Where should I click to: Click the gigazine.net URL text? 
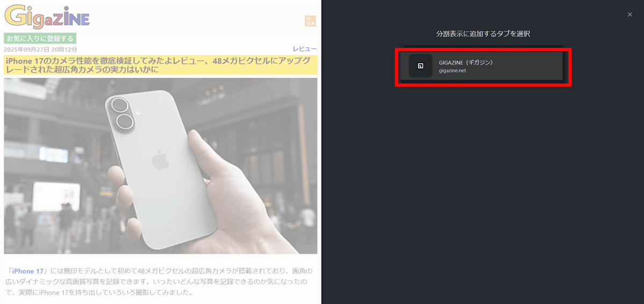452,70
